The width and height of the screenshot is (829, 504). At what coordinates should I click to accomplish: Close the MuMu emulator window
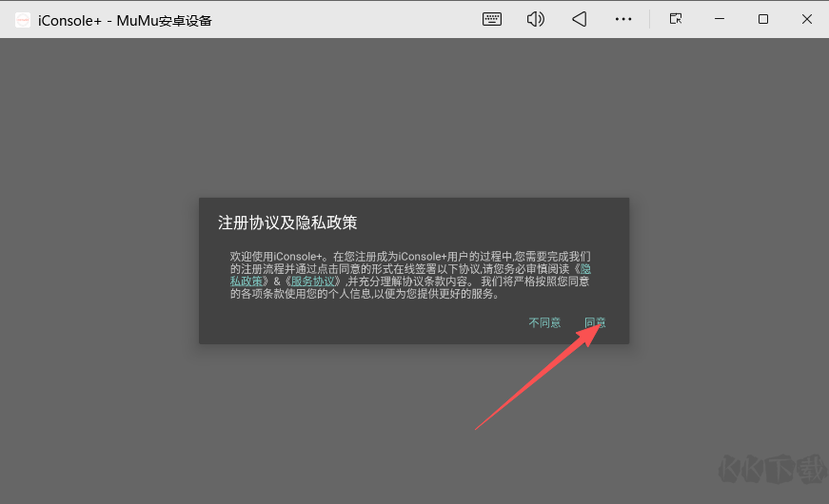click(x=807, y=20)
